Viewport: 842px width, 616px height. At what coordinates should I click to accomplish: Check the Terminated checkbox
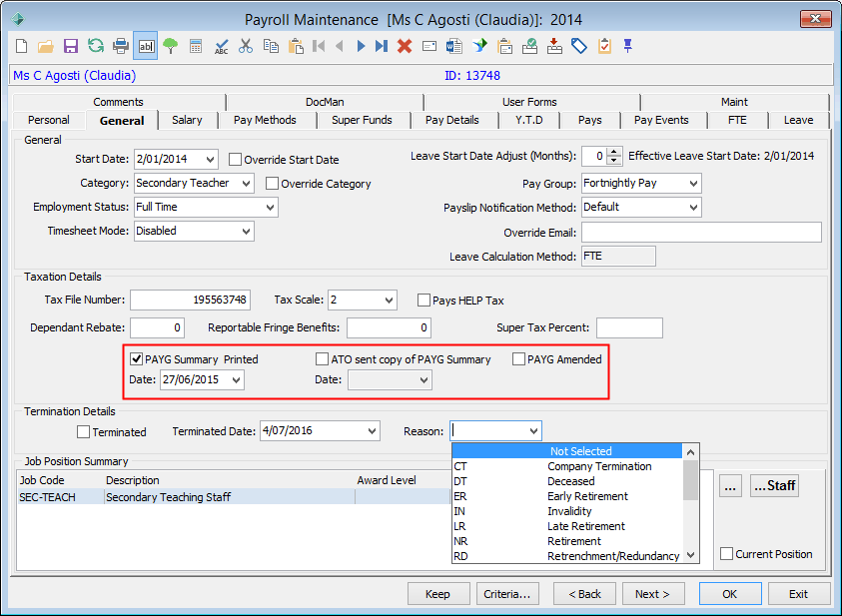tap(83, 432)
